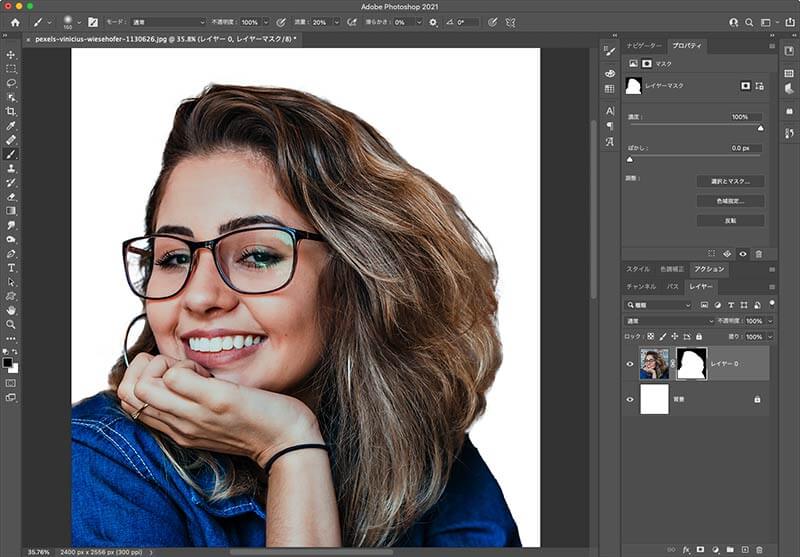Click the 濃度 slider handle
800x557 pixels.
[x=760, y=128]
